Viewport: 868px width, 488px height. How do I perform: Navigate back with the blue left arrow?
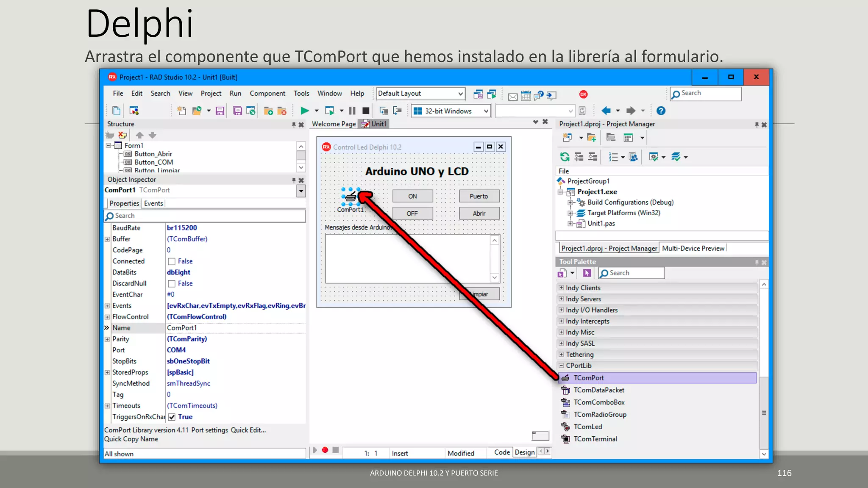click(x=606, y=111)
